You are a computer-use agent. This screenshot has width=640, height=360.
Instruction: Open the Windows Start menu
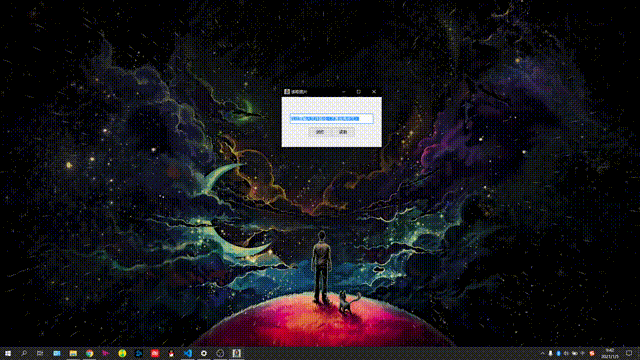point(8,353)
